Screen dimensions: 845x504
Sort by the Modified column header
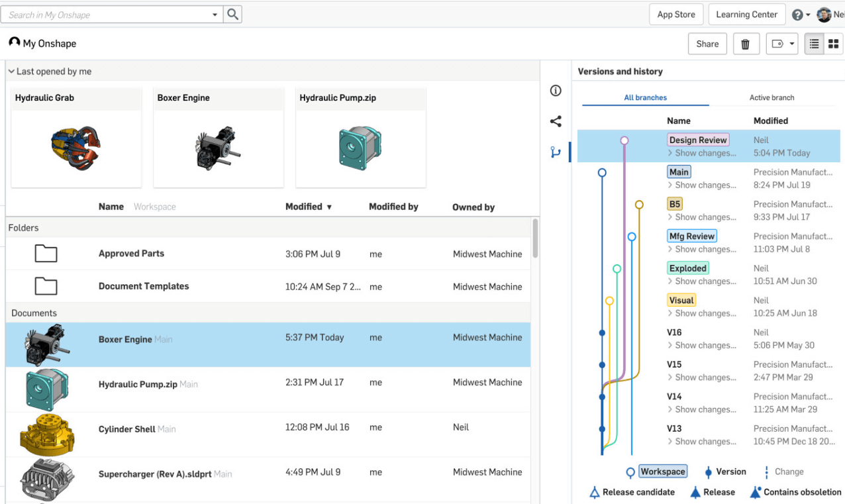[x=305, y=206]
